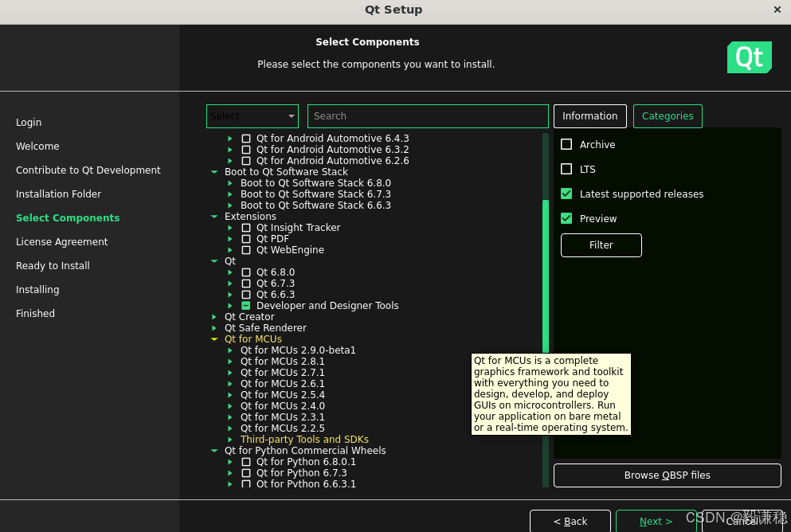Select Qt for MCUs 2.2.5 row
The width and height of the screenshot is (791, 532).
tap(283, 428)
